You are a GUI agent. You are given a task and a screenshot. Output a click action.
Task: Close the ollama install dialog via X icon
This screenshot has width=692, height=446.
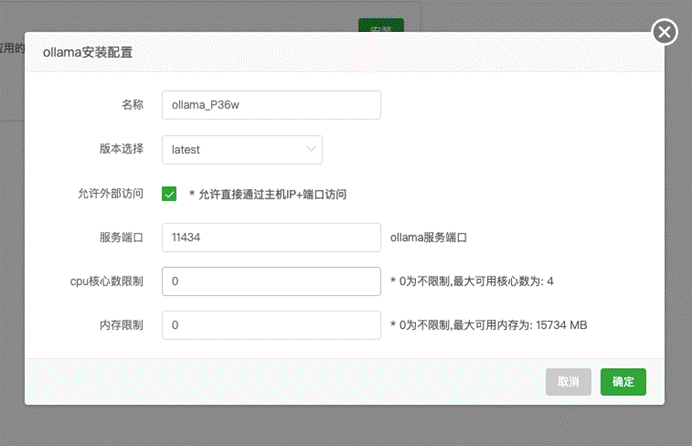(664, 32)
